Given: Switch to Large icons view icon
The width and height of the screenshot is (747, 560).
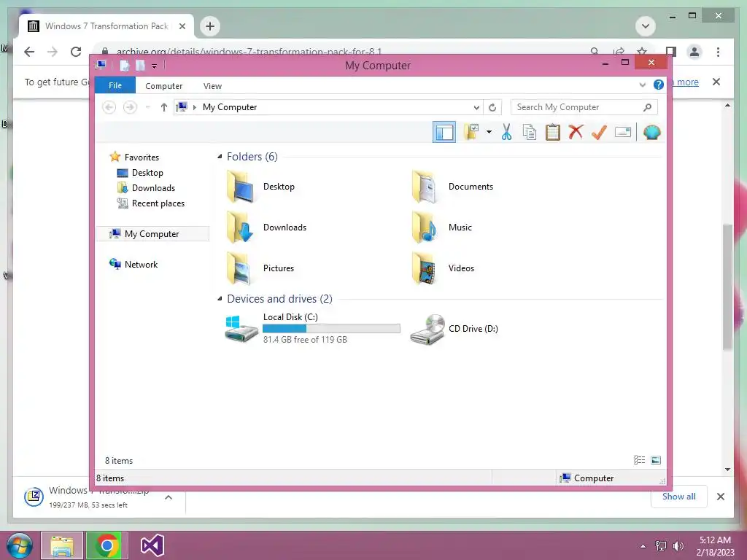Looking at the screenshot, I should point(656,460).
